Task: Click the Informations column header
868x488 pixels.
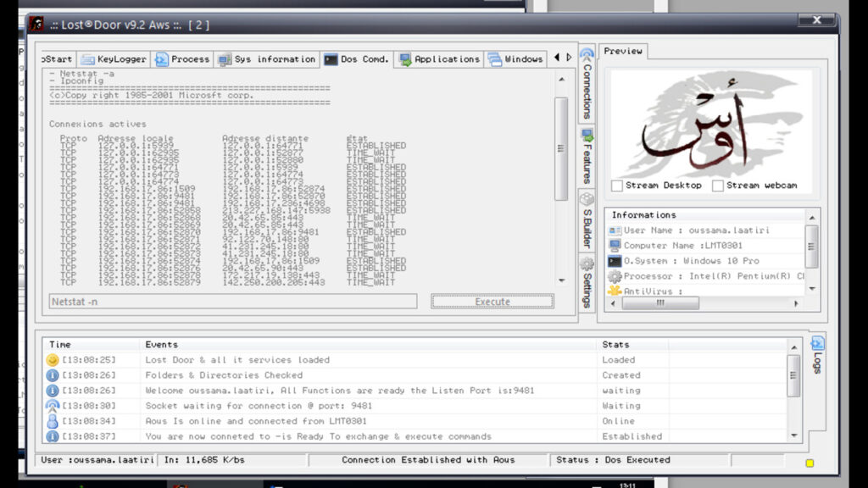Action: tap(706, 214)
